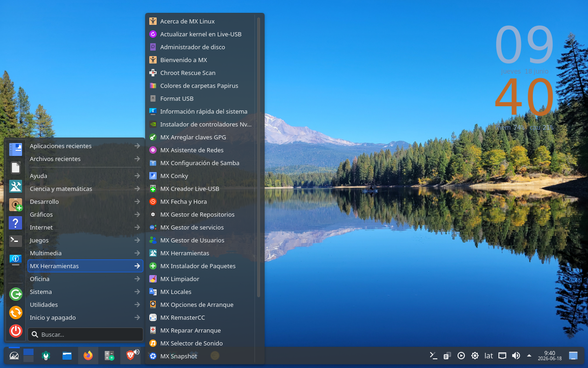588x368 pixels.
Task: Expand the Internet category arrow
Action: click(137, 227)
